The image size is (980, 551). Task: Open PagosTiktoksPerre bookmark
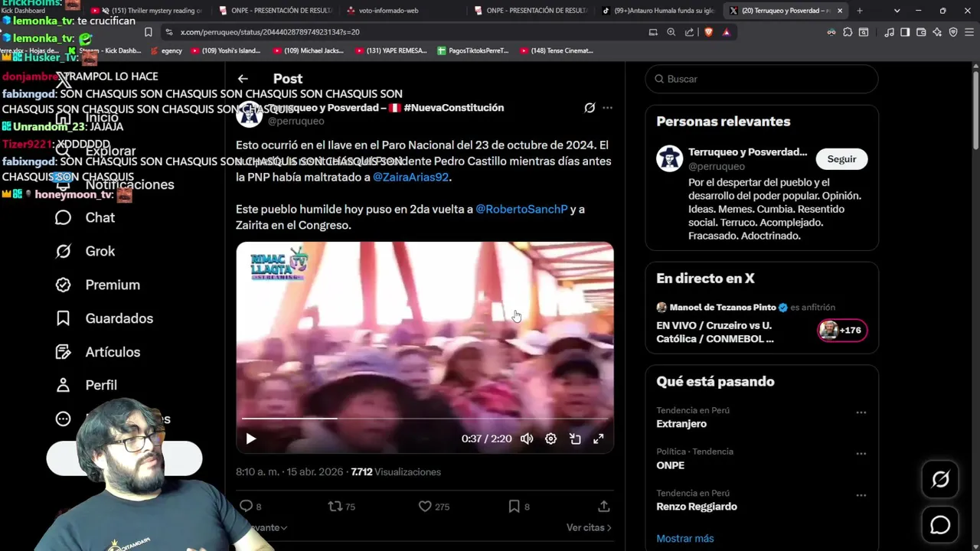(472, 51)
